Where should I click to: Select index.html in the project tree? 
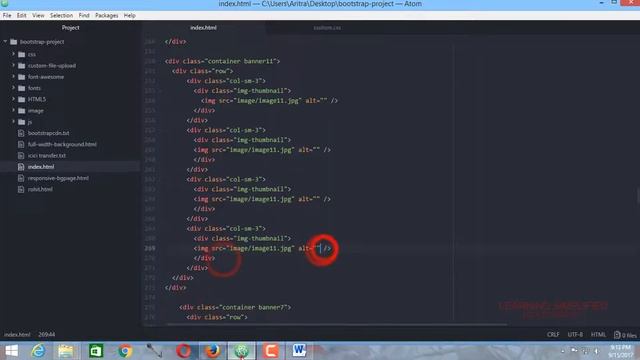[41, 167]
